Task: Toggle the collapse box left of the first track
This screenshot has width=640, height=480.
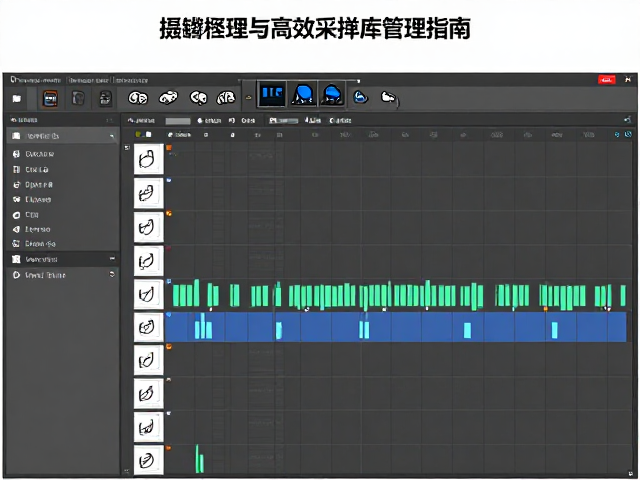Action: 127,147
